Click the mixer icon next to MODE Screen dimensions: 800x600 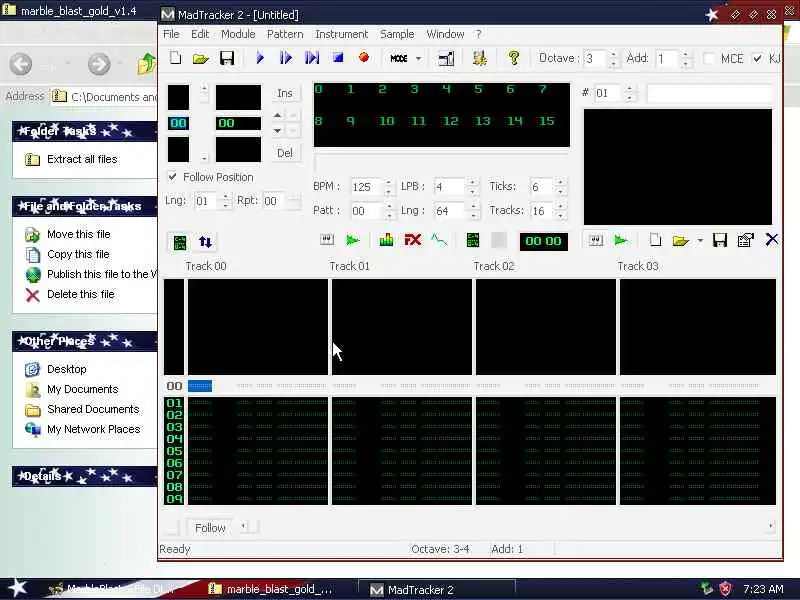click(446, 59)
